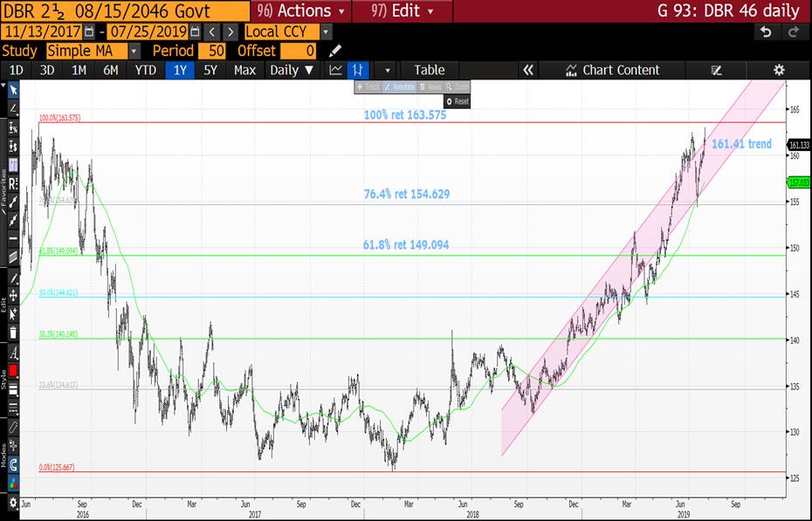Click the Offset field showing 0
This screenshot has height=521, width=812.
pyautogui.click(x=299, y=51)
